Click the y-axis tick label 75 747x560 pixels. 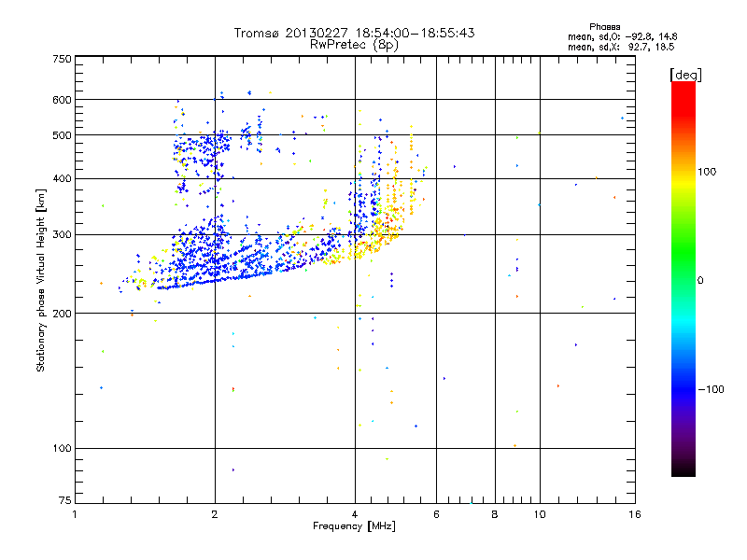pos(65,500)
